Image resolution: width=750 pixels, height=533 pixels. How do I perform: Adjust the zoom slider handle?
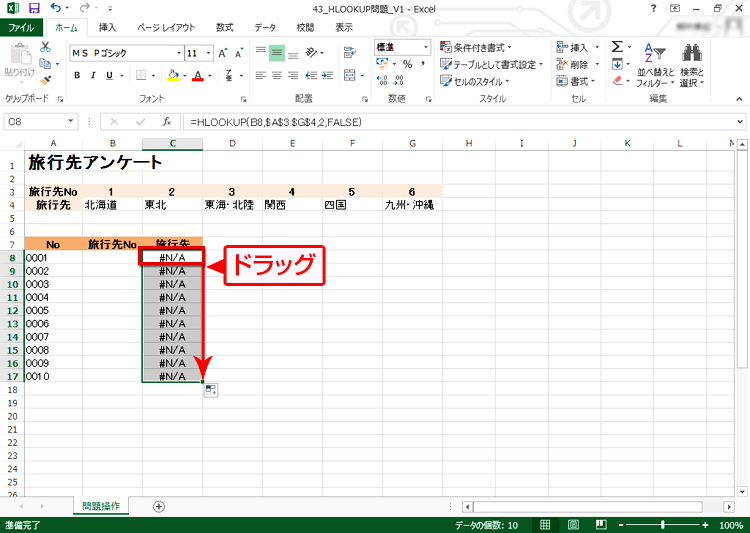[x=662, y=525]
